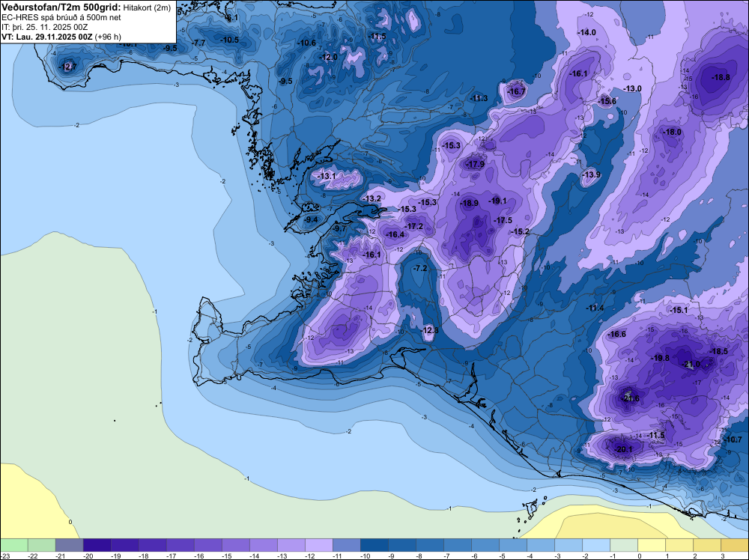This screenshot has width=749, height=560.
Task: Select the -7.7 temperature label
Action: pos(198,43)
